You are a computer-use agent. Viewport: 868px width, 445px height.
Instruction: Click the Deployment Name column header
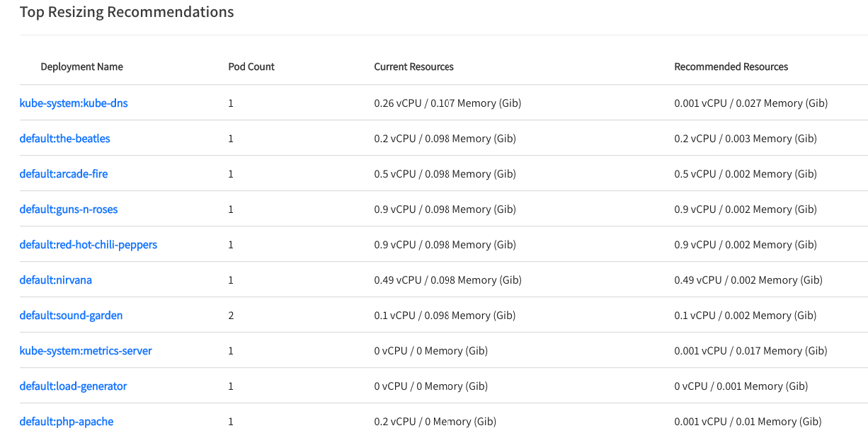pyautogui.click(x=81, y=67)
